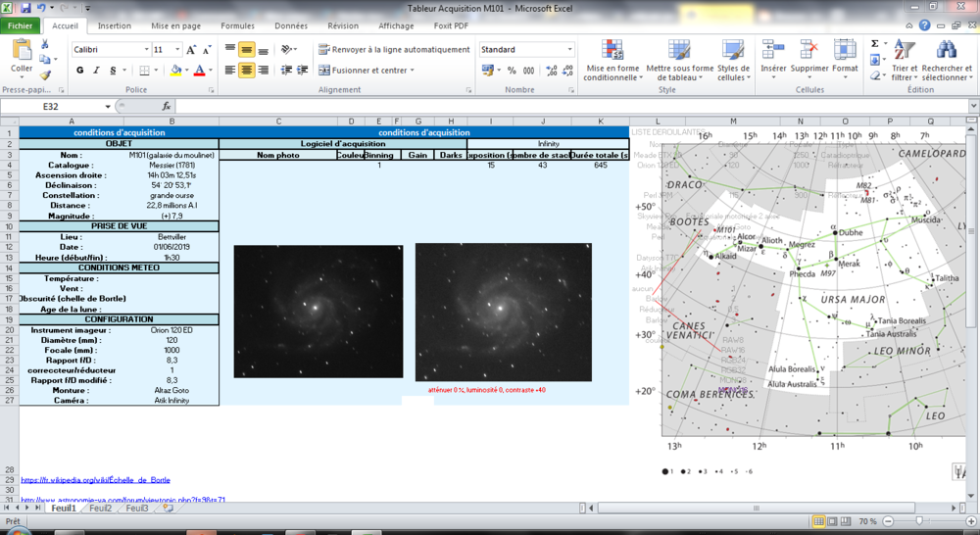Toggle middle vertical alignment
The height and width of the screenshot is (535, 980).
[x=247, y=49]
